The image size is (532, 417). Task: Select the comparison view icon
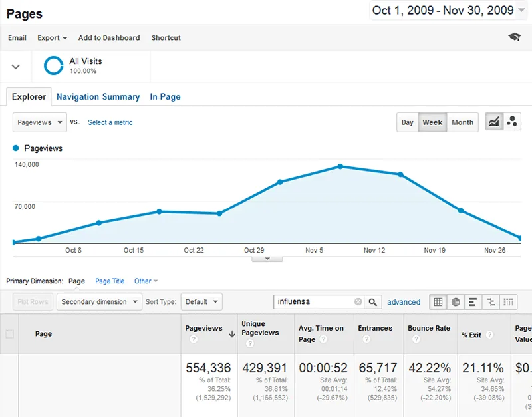tap(491, 302)
